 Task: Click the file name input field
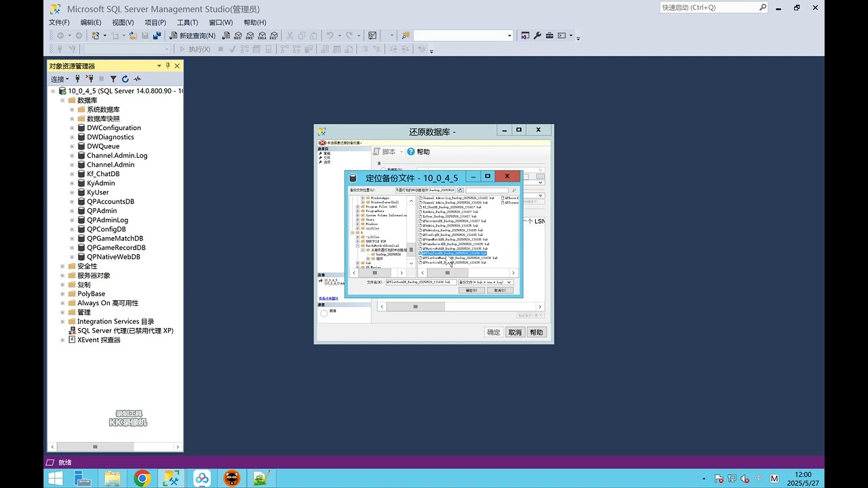point(421,282)
